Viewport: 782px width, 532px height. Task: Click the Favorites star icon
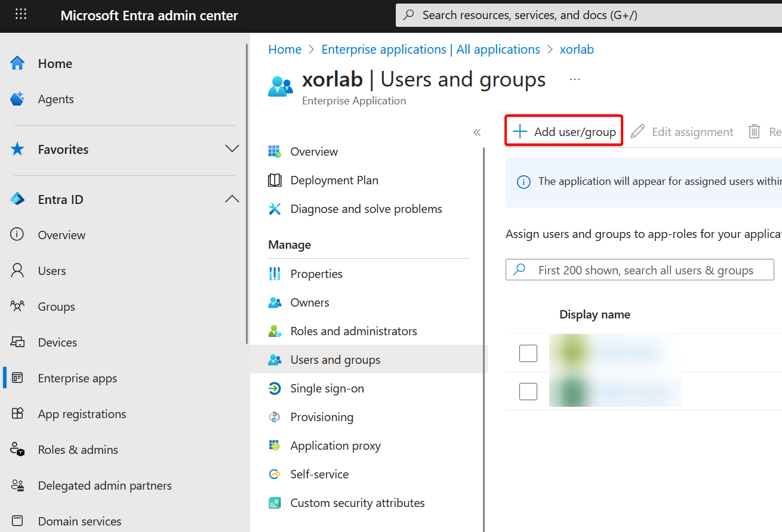17,149
